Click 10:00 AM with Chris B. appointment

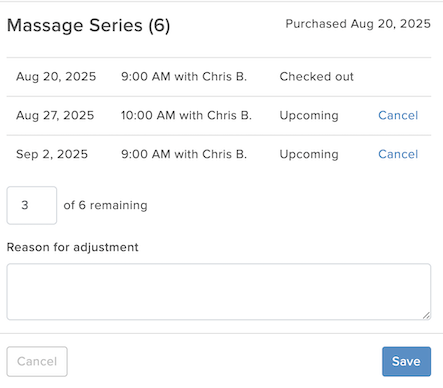(186, 115)
